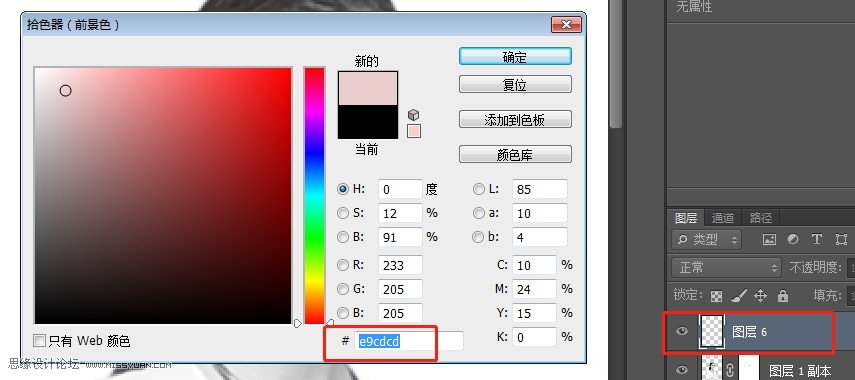Screen dimensions: 855x380
Task: Hide the 图层 6 layer
Action: (x=682, y=331)
